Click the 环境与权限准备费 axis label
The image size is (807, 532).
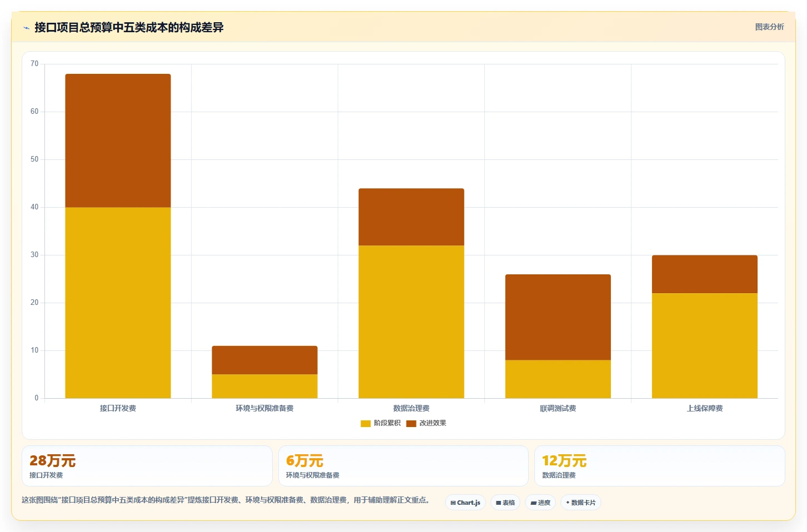pyautogui.click(x=264, y=408)
